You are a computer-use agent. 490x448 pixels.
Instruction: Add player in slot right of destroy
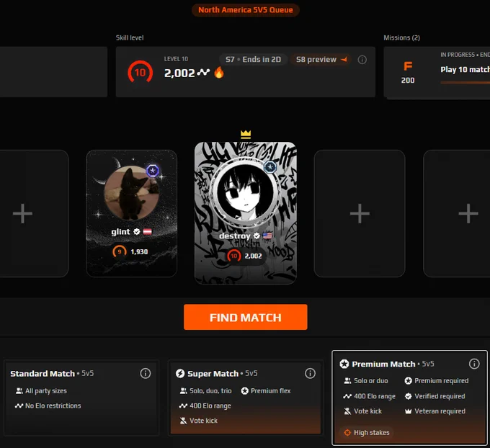[x=360, y=213]
